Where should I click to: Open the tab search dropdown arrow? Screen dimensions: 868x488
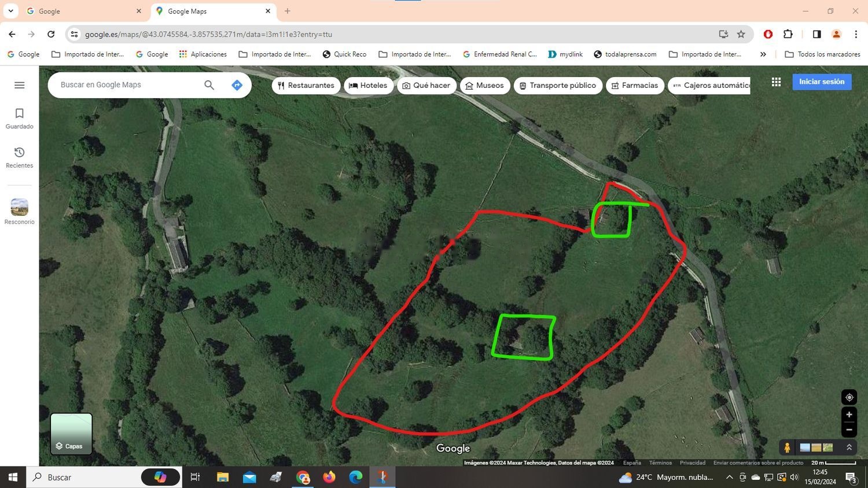click(x=10, y=11)
